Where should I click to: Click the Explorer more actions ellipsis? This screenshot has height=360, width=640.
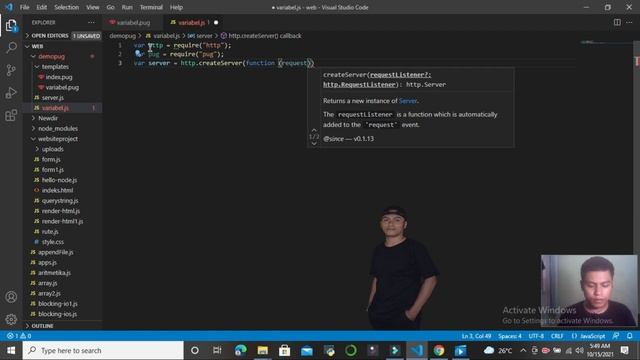click(91, 22)
